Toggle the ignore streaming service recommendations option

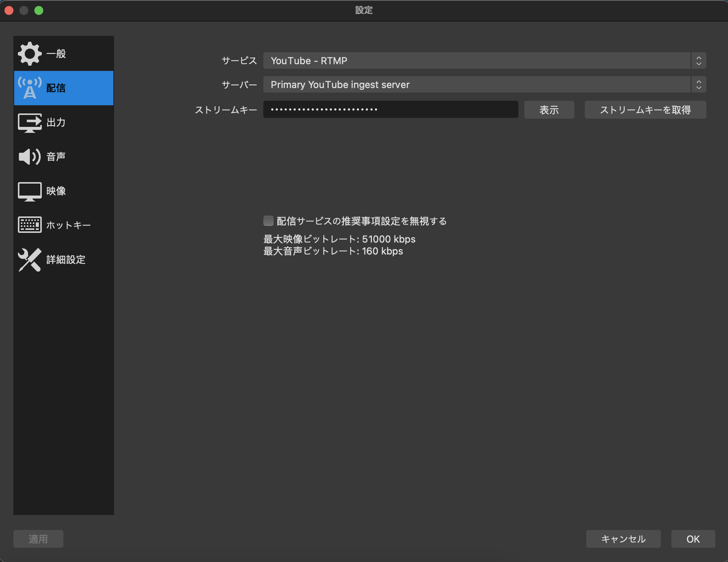(268, 221)
